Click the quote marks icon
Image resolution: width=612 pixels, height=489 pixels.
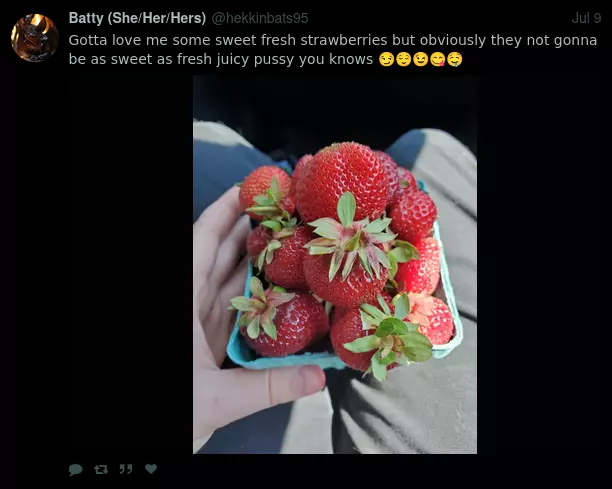click(x=126, y=469)
